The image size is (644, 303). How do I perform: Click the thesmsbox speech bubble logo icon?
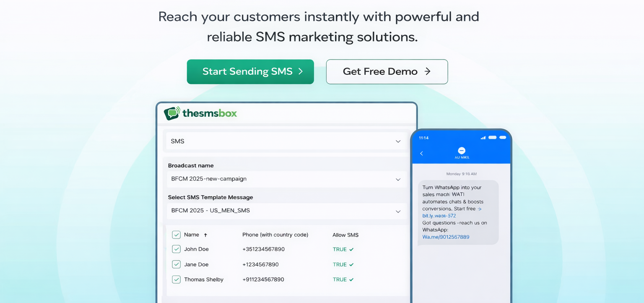pyautogui.click(x=171, y=112)
